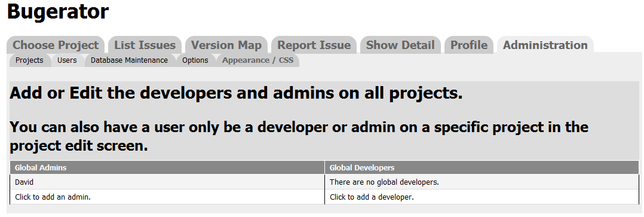Go to the Options sub-tab
The image size is (644, 217).
(195, 60)
